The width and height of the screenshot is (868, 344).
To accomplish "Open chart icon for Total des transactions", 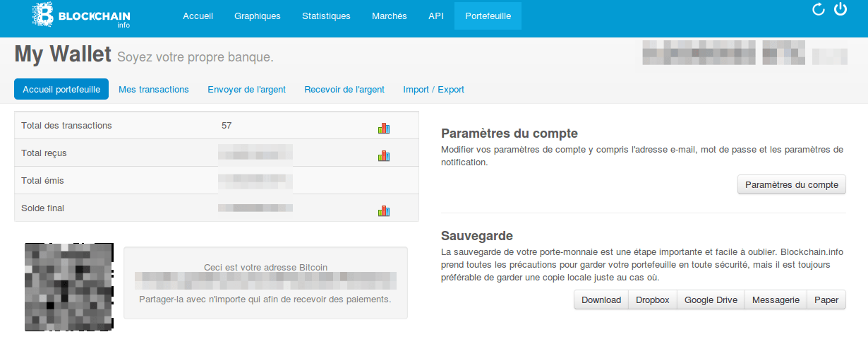I will pyautogui.click(x=384, y=128).
